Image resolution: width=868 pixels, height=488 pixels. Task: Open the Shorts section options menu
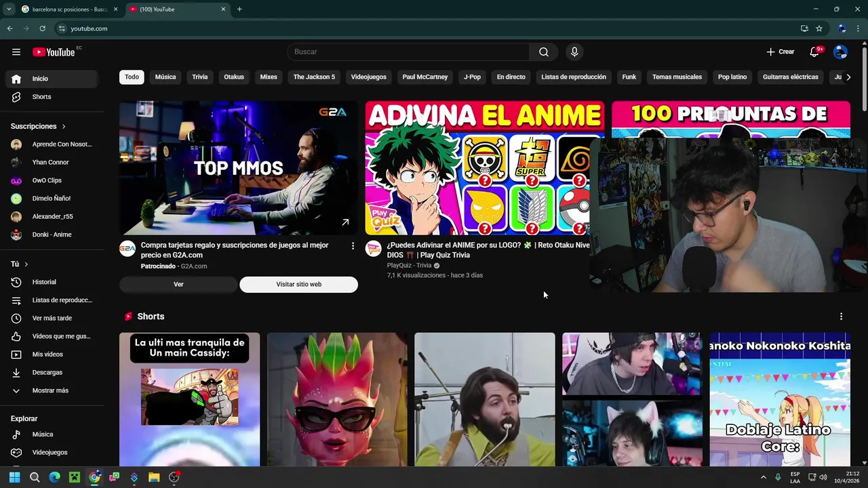click(841, 317)
